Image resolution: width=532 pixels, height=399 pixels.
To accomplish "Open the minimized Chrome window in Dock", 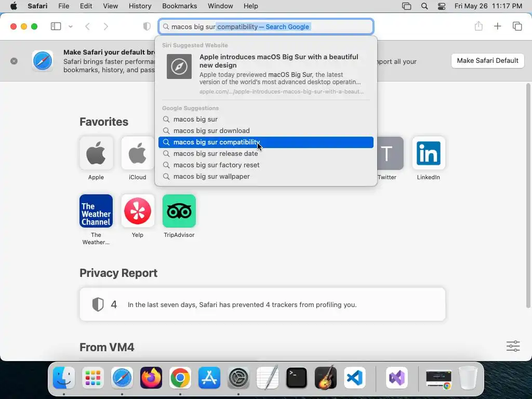I will tap(438, 379).
